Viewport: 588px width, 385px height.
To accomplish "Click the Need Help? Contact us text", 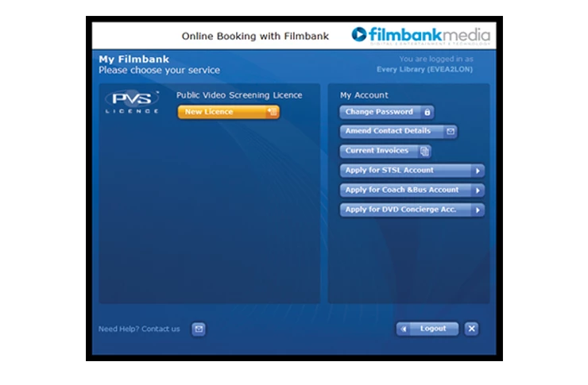I will pos(139,329).
